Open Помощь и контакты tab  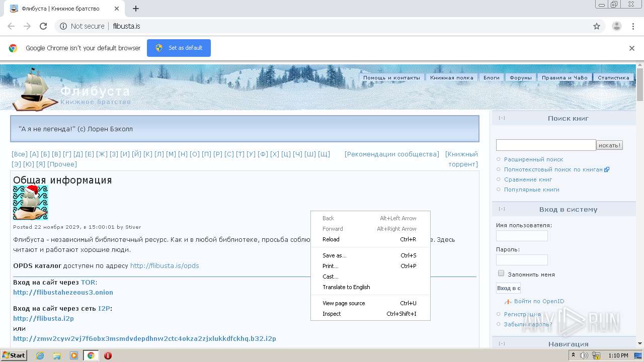tap(391, 78)
